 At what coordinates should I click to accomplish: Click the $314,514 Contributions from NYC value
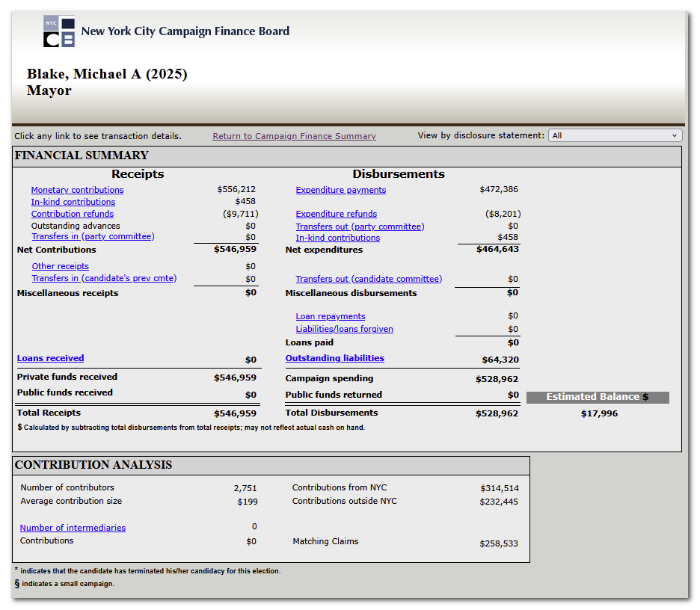pyautogui.click(x=500, y=488)
